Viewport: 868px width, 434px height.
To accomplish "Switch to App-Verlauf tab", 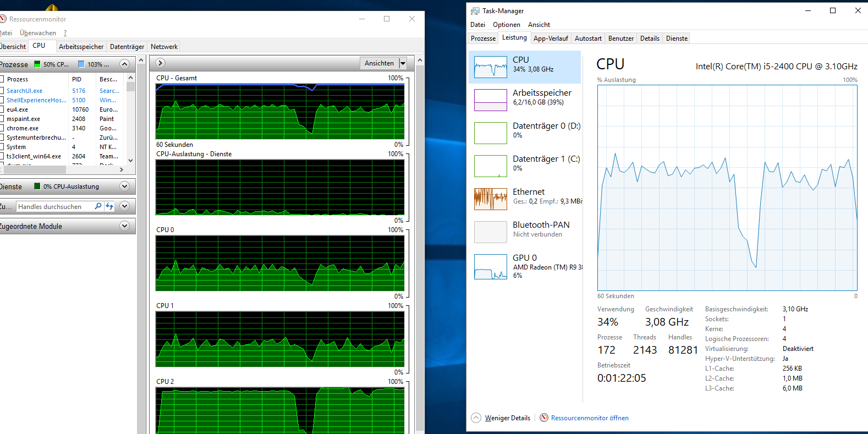I will pos(551,39).
